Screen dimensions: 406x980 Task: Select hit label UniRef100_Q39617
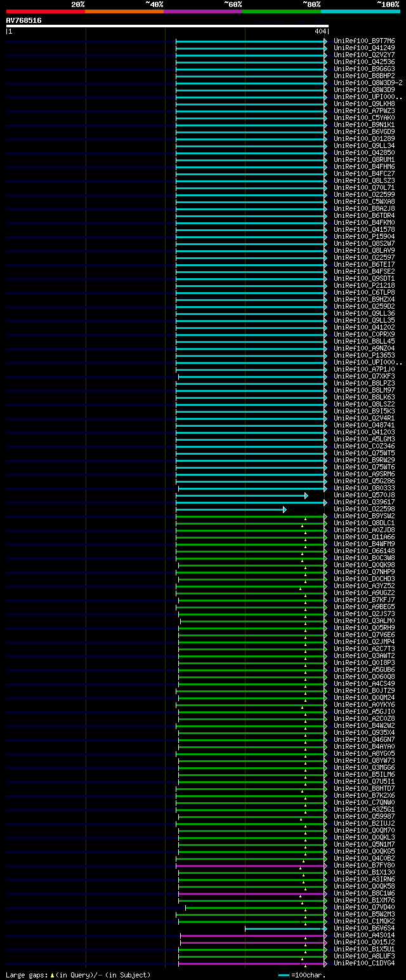364,502
